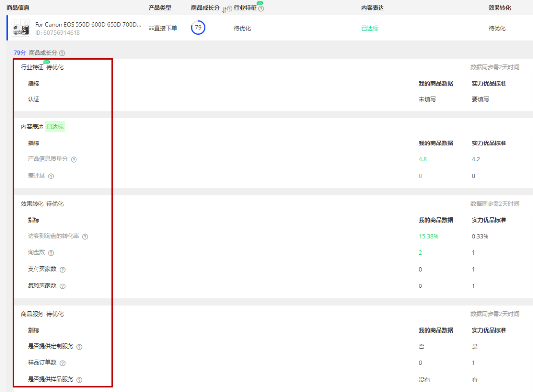Click sort arrows beside 商品成长分 column header
This screenshot has width=533, height=392.
click(224, 9)
